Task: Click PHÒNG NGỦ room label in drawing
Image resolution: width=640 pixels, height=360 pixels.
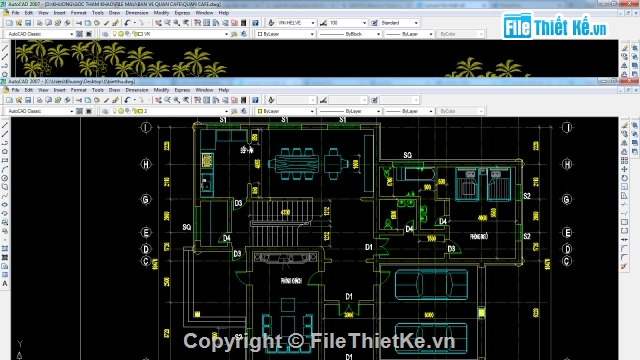Action: pos(479,236)
